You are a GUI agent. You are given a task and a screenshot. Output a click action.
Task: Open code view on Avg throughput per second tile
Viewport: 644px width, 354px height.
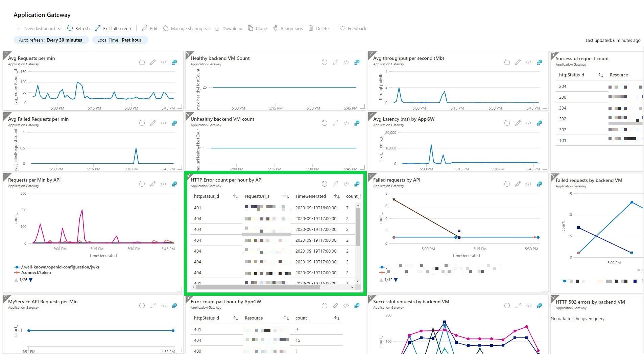pyautogui.click(x=529, y=62)
